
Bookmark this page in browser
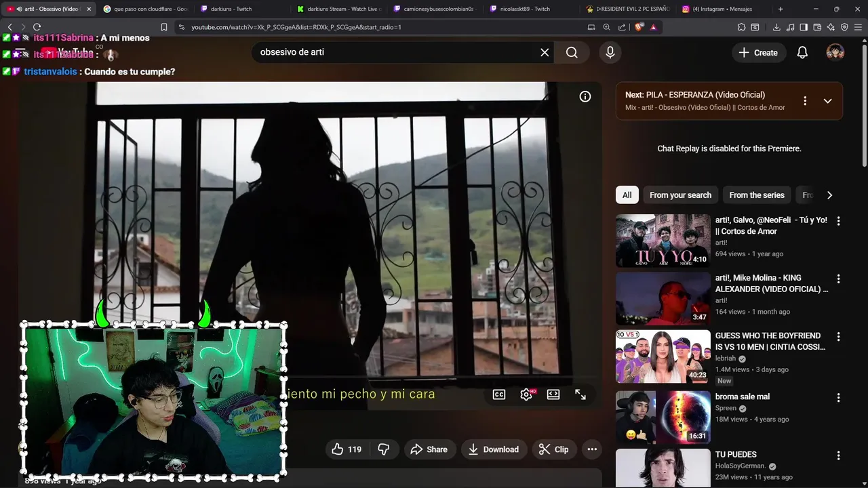click(x=164, y=27)
